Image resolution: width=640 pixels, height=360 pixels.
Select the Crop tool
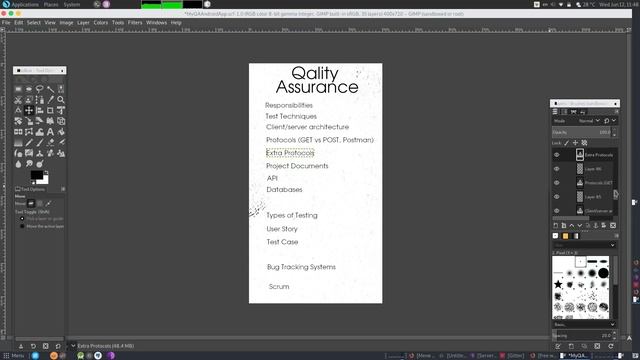pos(50,110)
